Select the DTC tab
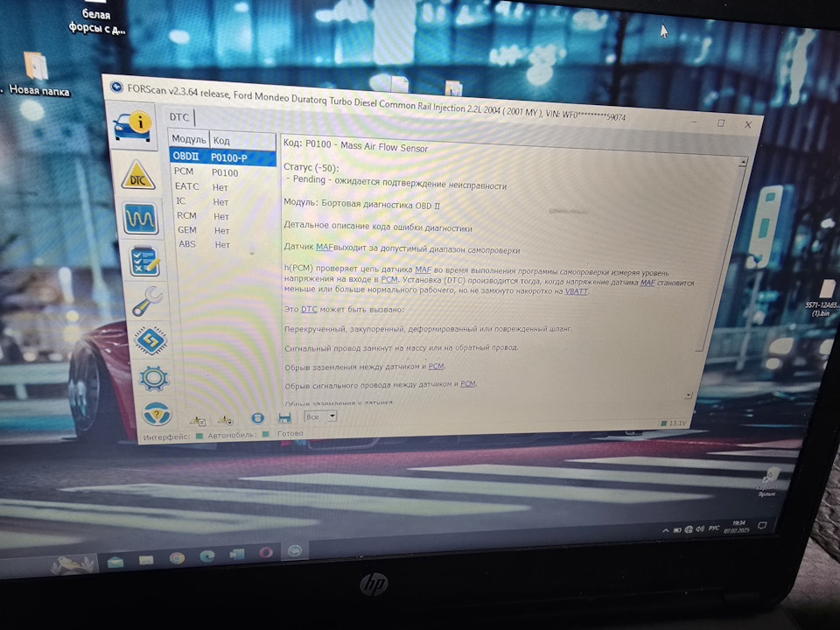840x630 pixels. pyautogui.click(x=178, y=117)
